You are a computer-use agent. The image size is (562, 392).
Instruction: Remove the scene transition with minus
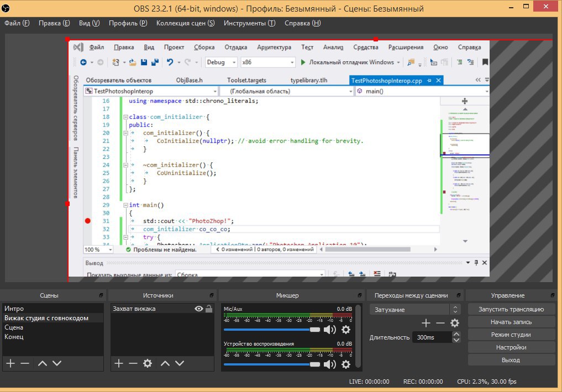440,323
